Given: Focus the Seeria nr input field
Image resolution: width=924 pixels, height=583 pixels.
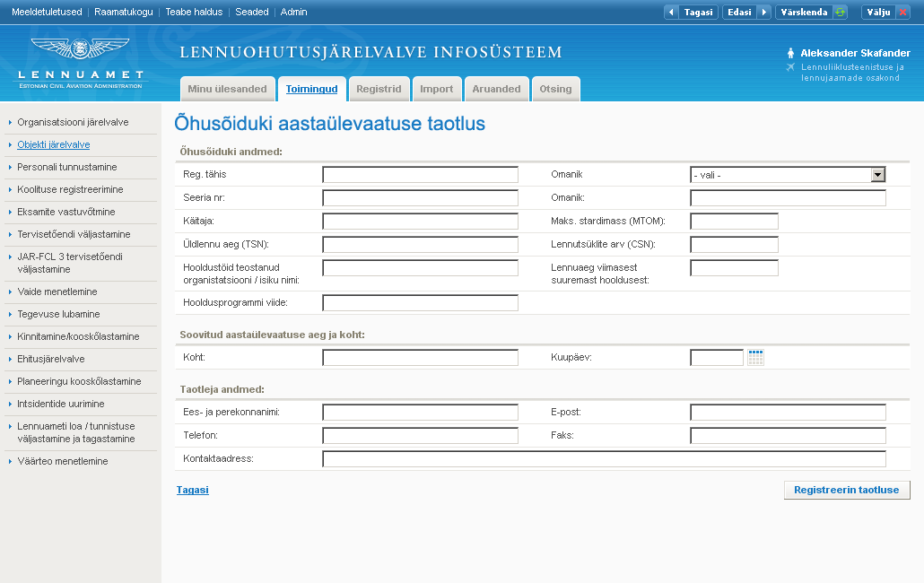Looking at the screenshot, I should (420, 198).
